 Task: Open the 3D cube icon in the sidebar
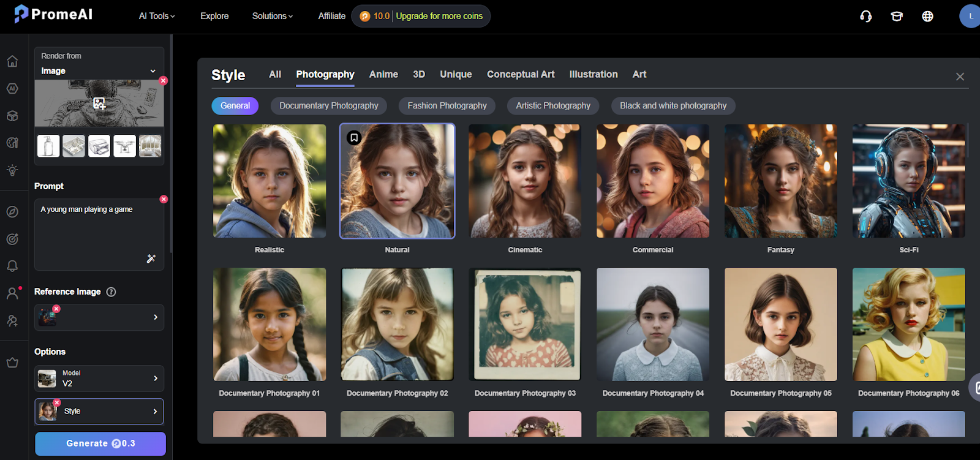[x=12, y=116]
